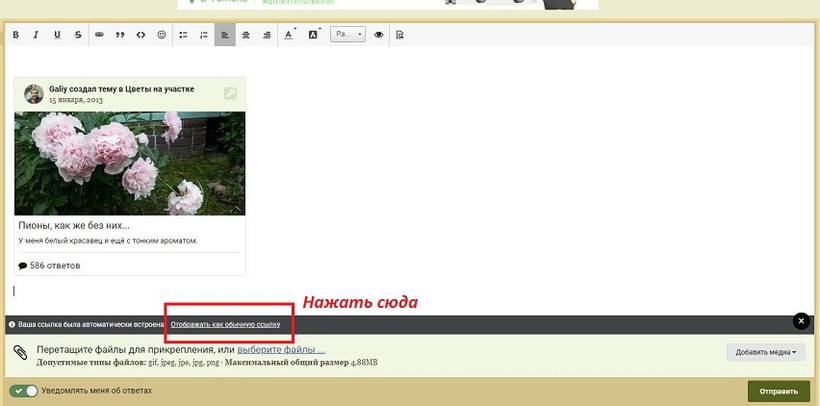This screenshot has width=820, height=406.
Task: Insert a hyperlink with the link icon
Action: (99, 35)
